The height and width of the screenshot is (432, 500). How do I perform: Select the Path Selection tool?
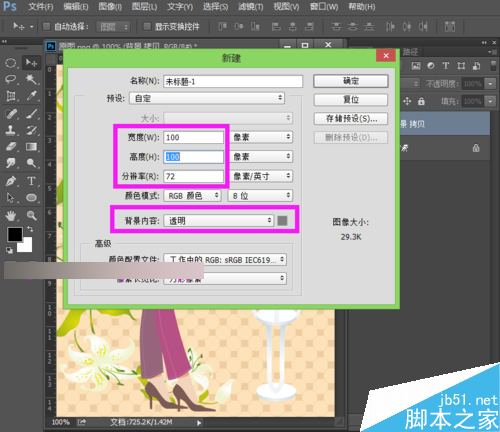(11, 198)
